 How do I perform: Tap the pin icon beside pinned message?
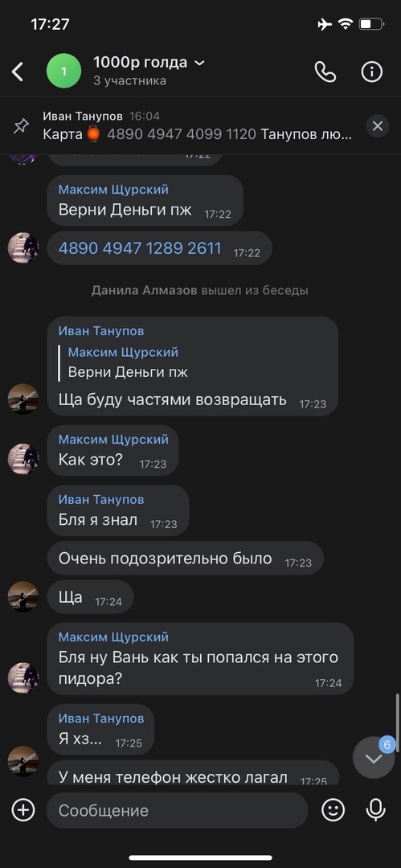[21, 126]
